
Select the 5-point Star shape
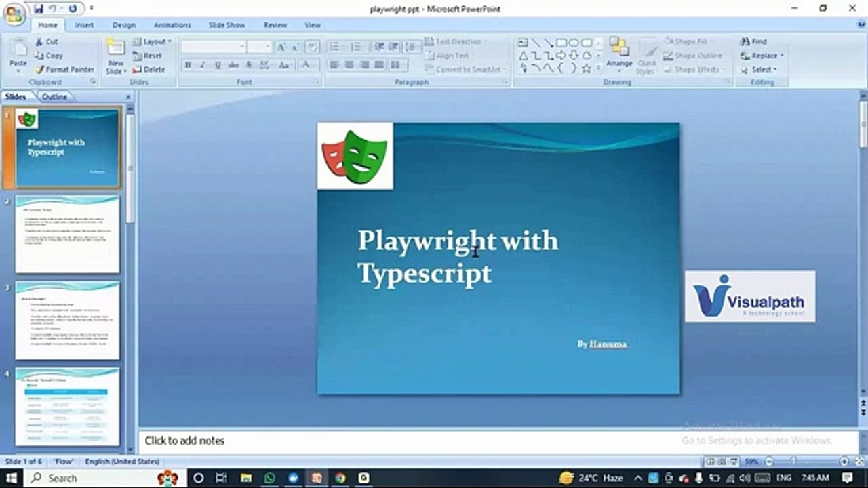click(x=586, y=68)
